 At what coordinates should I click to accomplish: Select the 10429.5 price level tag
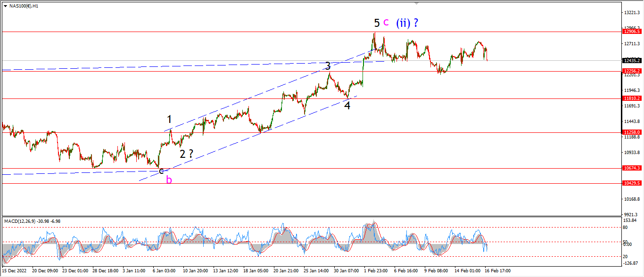click(632, 183)
